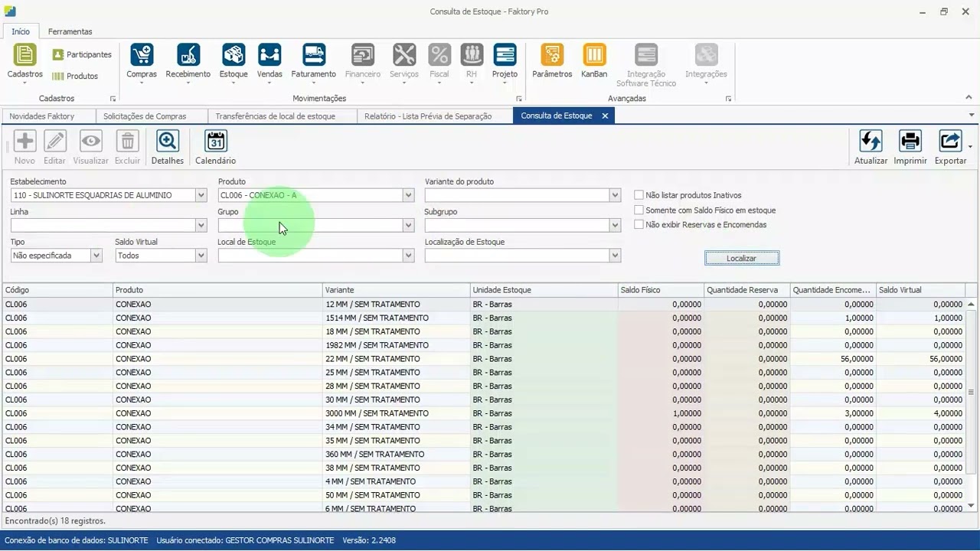
Task: Click the Serviços tools icon
Action: tap(404, 55)
